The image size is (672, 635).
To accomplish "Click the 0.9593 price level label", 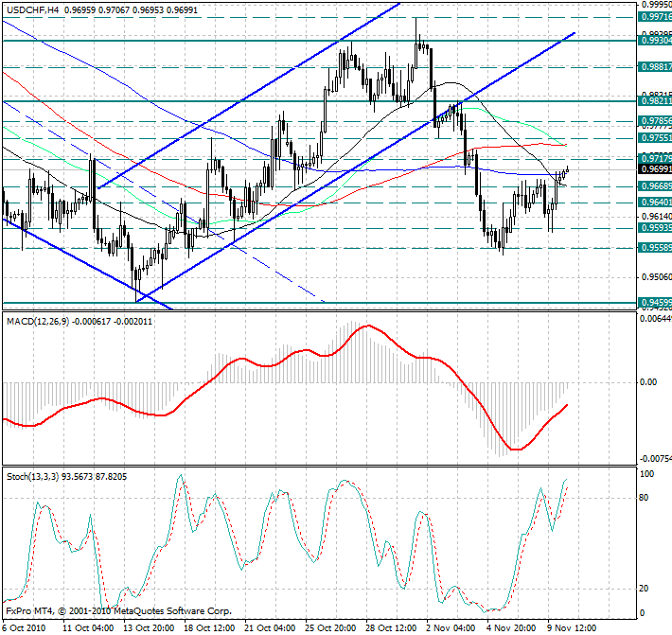I will pyautogui.click(x=655, y=227).
